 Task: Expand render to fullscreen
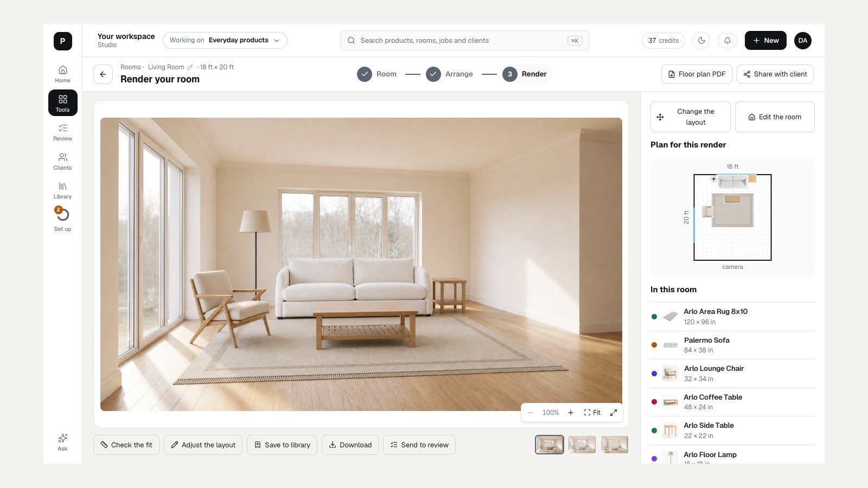tap(614, 413)
